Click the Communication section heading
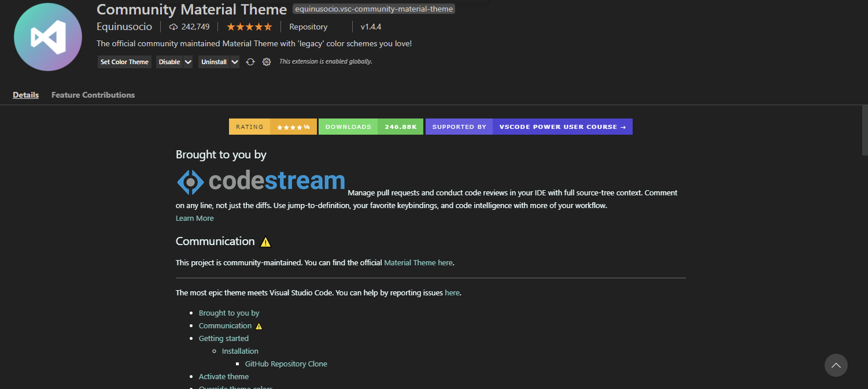The width and height of the screenshot is (868, 389). (x=215, y=242)
